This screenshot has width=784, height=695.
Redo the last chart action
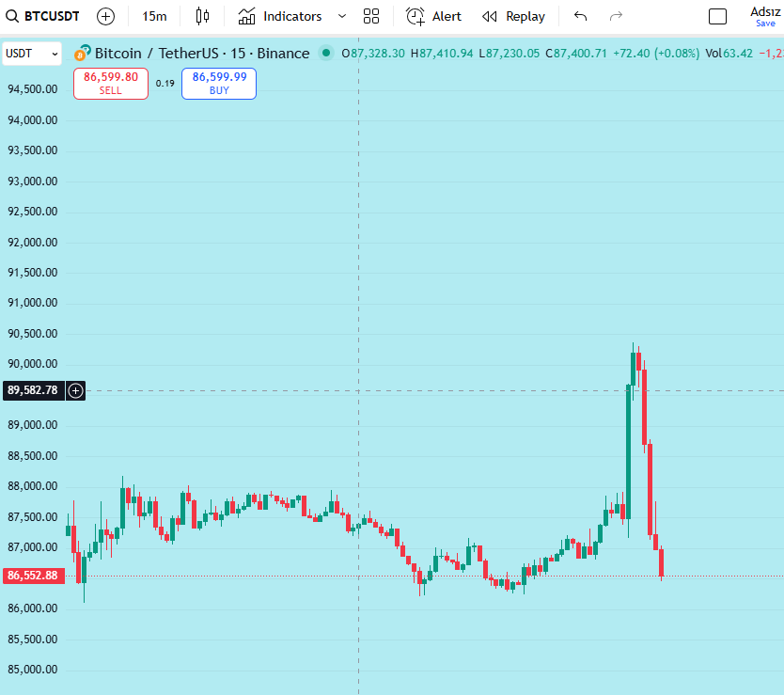(x=616, y=16)
